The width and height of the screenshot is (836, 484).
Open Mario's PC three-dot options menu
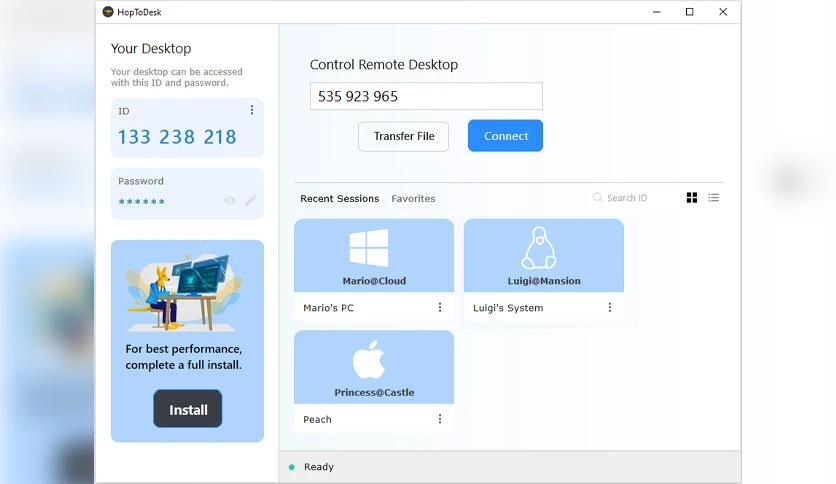440,307
